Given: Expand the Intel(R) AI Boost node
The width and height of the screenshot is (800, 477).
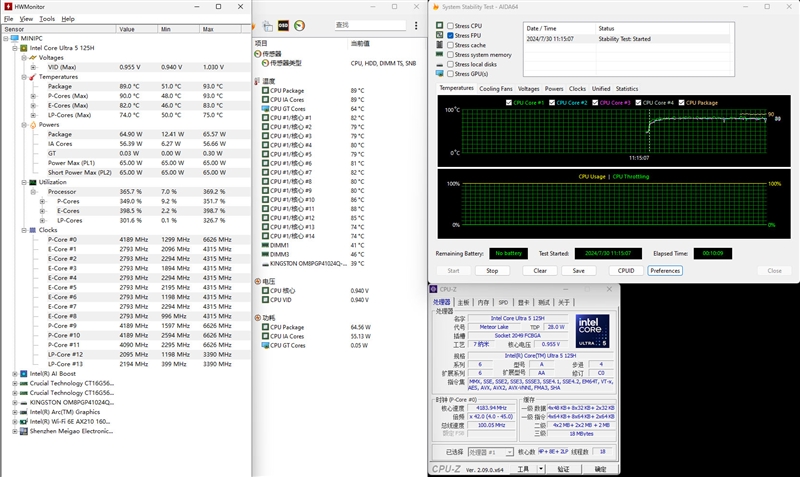Looking at the screenshot, I should (x=15, y=374).
